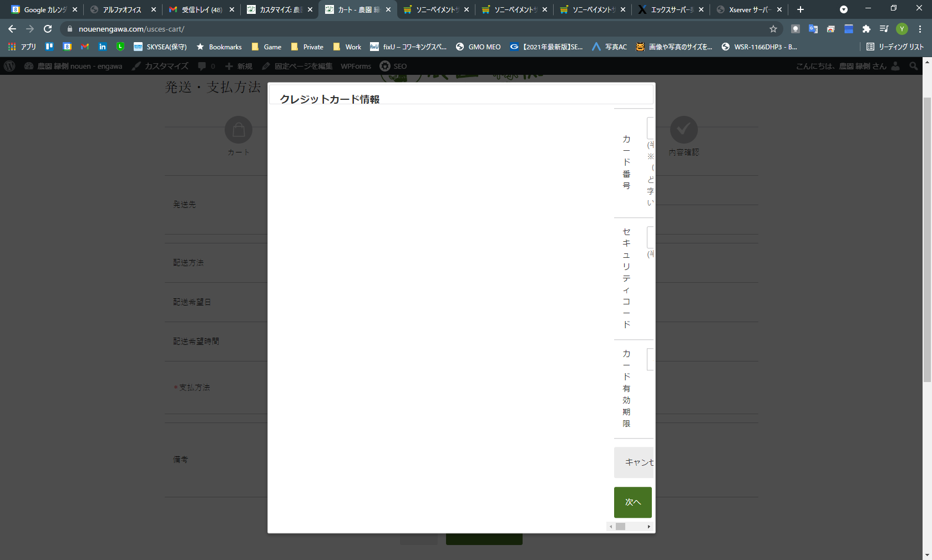Open the Bookmarks folder
Viewport: 932px width, 560px height.
point(219,47)
